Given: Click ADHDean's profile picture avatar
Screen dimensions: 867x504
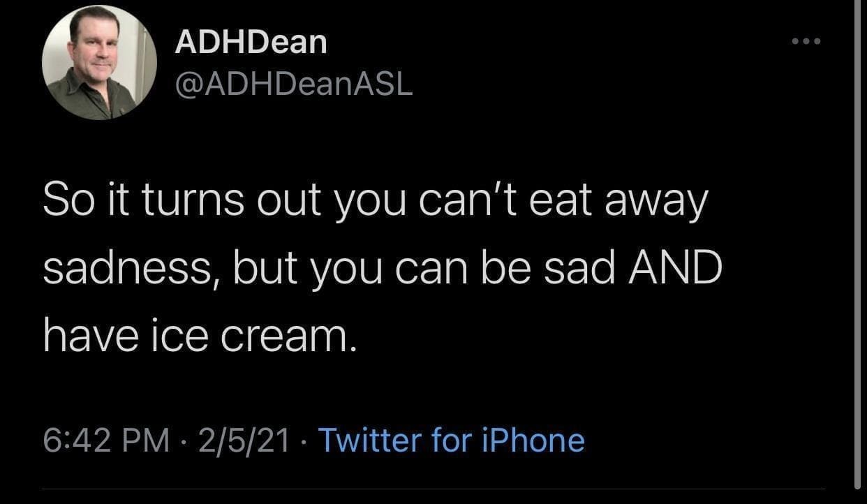Looking at the screenshot, I should (98, 63).
